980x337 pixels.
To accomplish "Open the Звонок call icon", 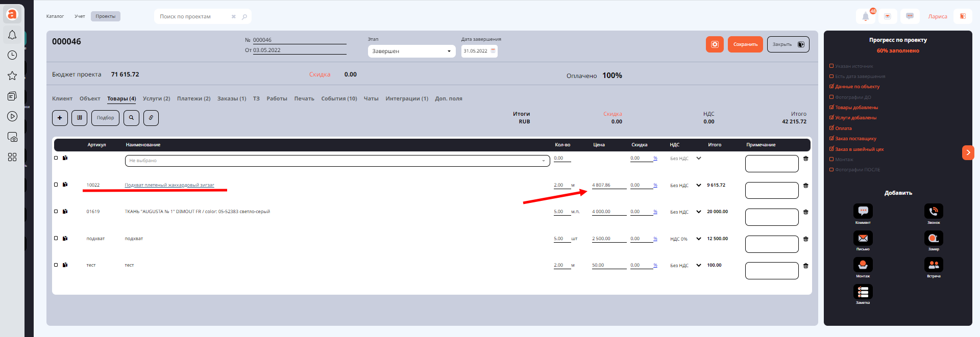I will click(x=934, y=211).
